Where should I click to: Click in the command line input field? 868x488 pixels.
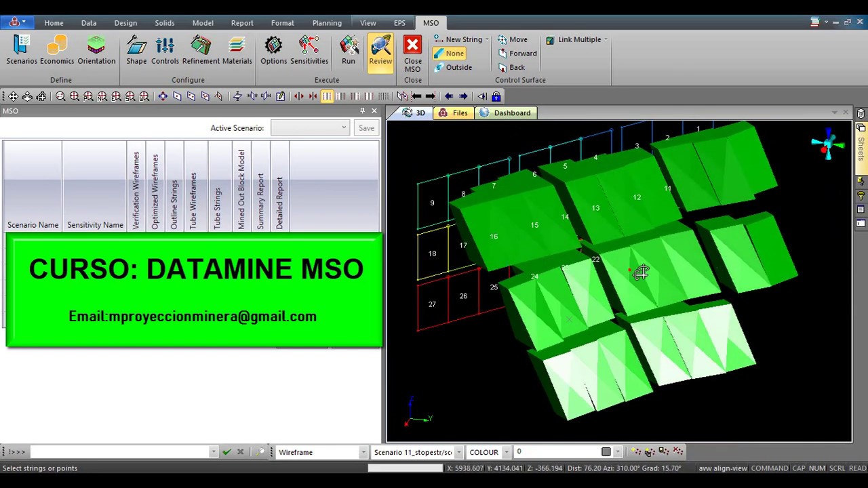119,452
